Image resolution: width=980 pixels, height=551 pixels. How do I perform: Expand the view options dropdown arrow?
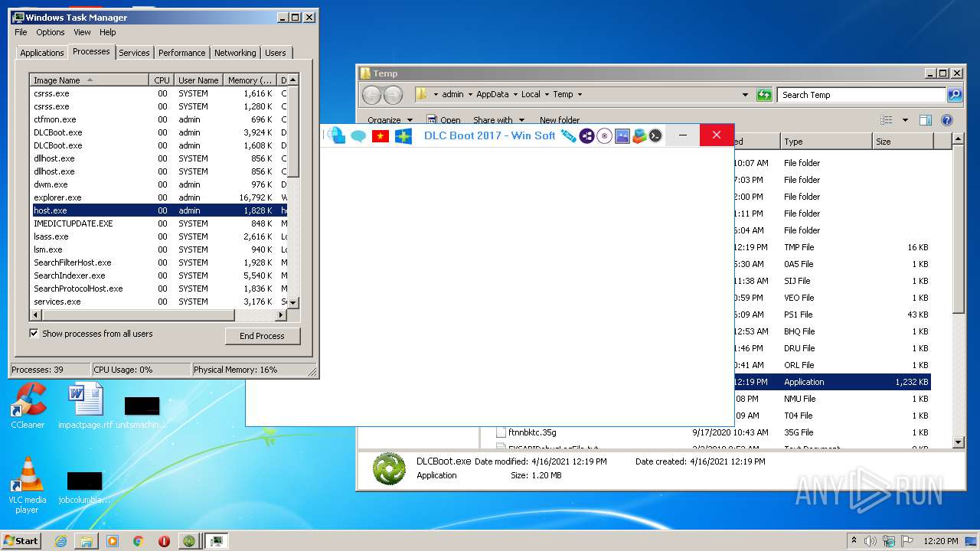(905, 120)
